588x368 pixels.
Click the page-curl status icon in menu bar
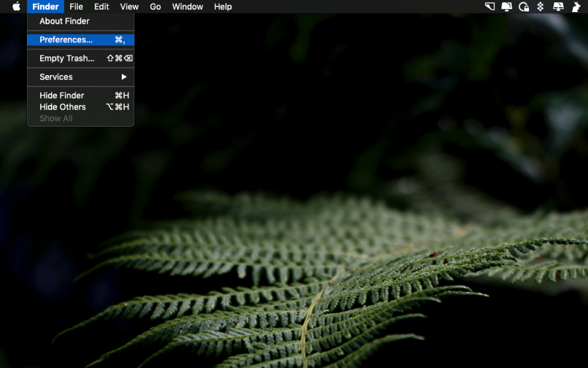coord(490,7)
